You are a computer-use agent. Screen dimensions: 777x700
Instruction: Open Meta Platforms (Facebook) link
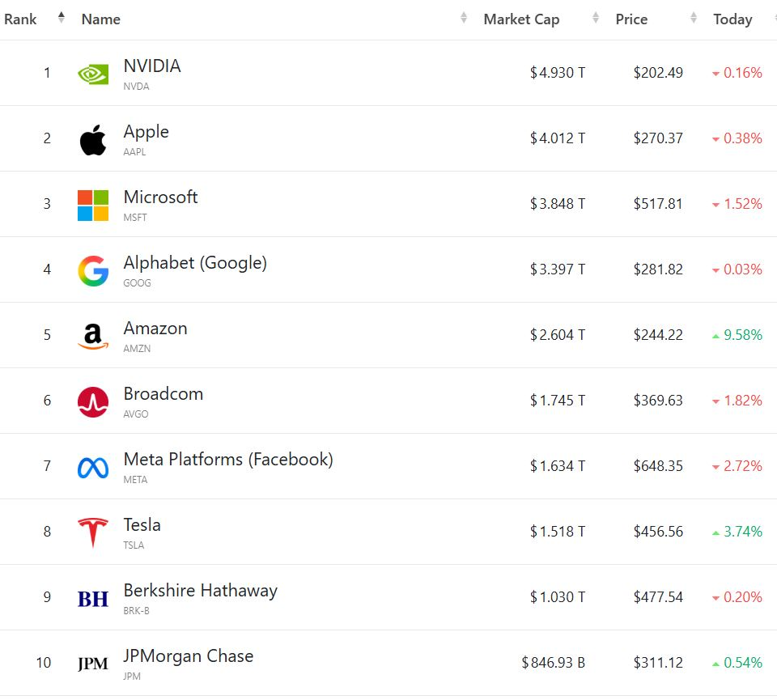[228, 460]
